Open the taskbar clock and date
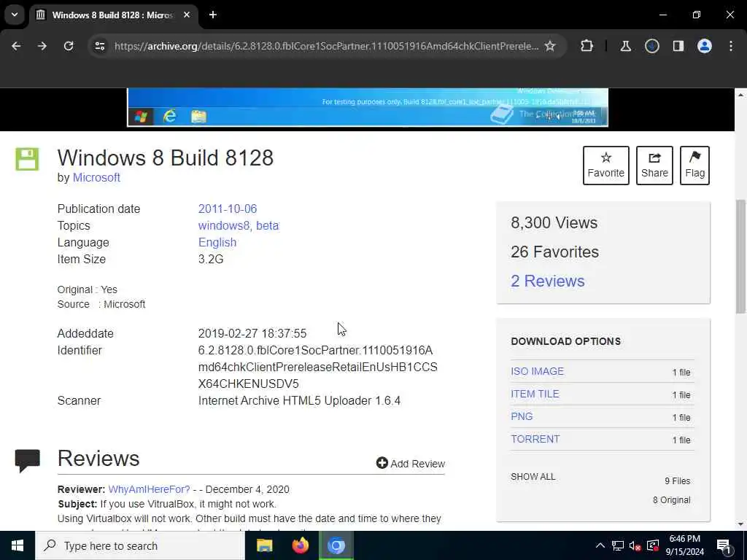Image resolution: width=747 pixels, height=560 pixels. click(x=684, y=545)
